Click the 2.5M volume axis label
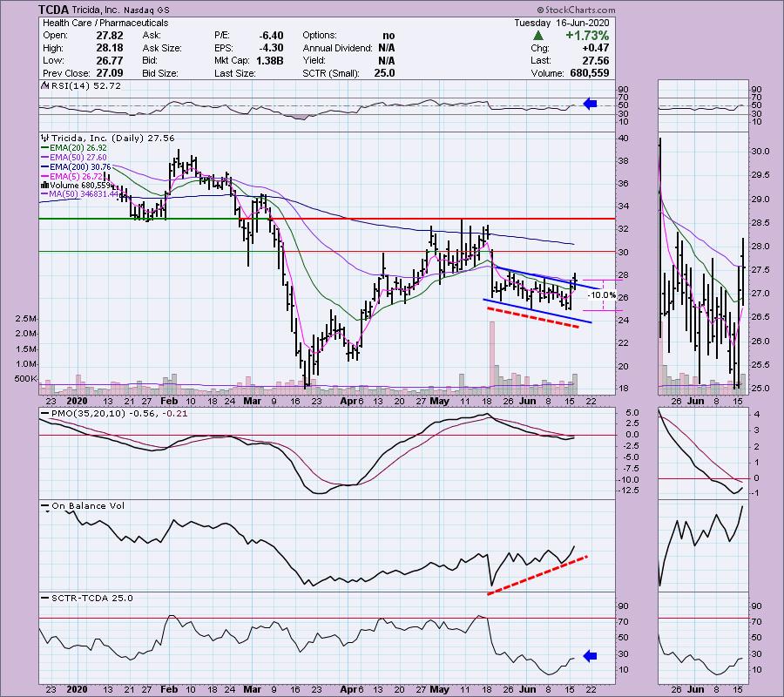The image size is (784, 697). tap(25, 319)
